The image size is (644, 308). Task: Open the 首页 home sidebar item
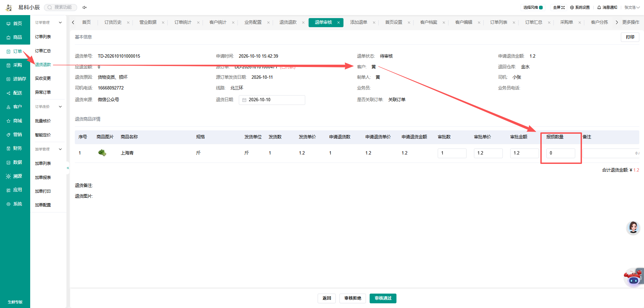click(x=14, y=23)
